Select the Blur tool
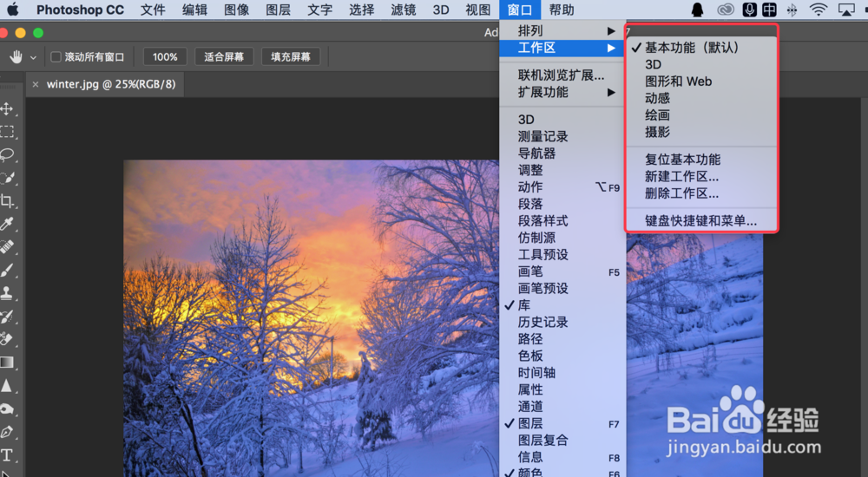 pyautogui.click(x=7, y=386)
